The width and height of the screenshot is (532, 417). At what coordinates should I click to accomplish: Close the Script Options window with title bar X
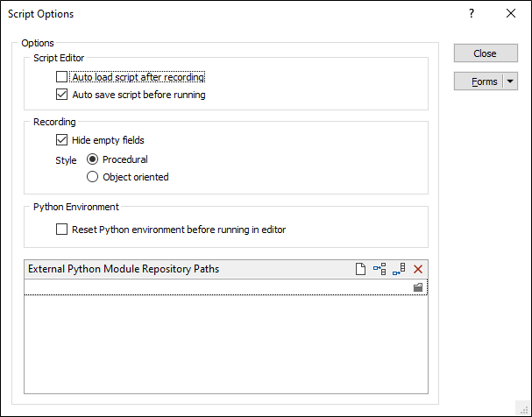pyautogui.click(x=511, y=13)
